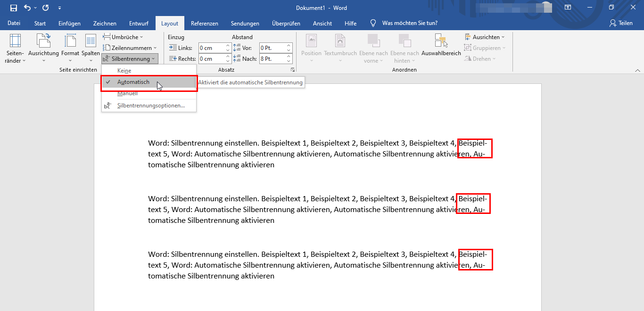Open the ribbon display options icon

[568, 8]
